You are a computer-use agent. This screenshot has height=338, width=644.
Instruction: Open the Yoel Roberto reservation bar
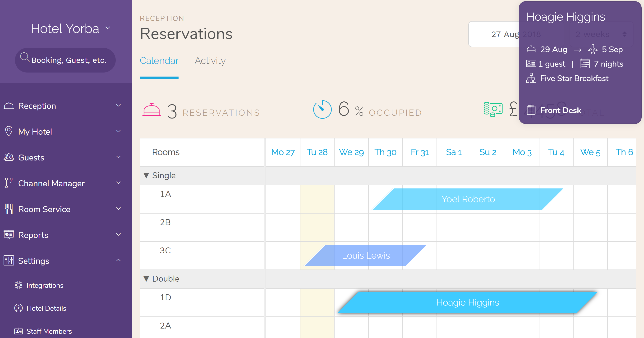(x=468, y=199)
